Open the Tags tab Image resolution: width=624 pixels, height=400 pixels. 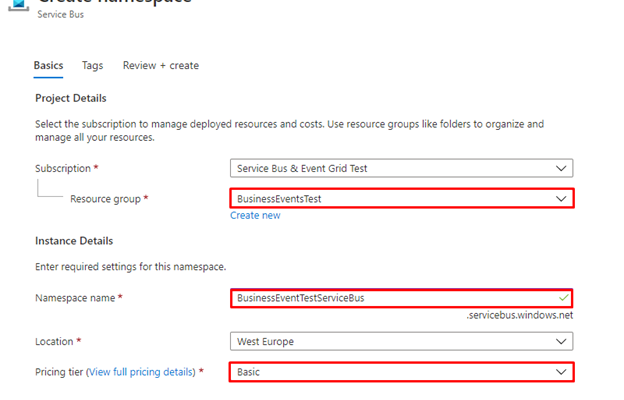92,65
